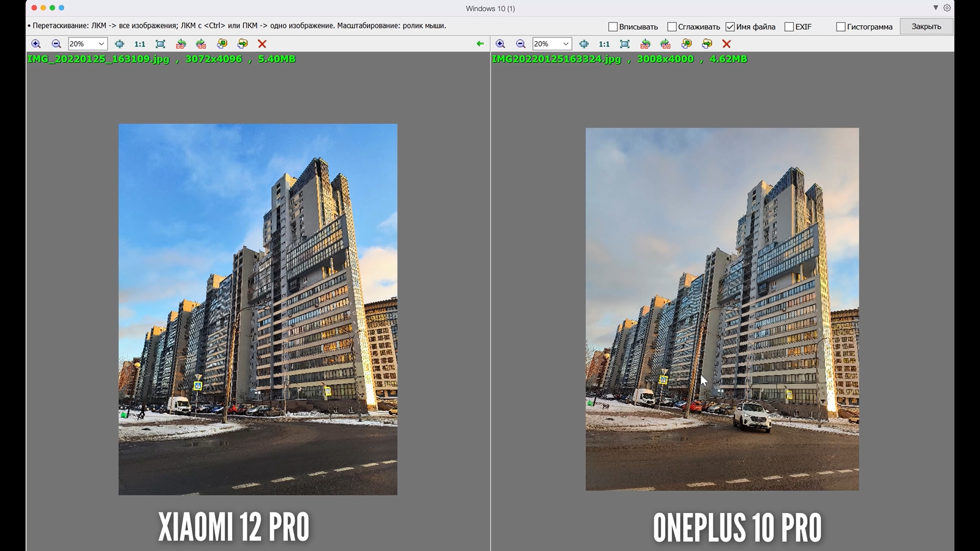Center the right image in its panel
This screenshot has height=551, width=980.
[584, 44]
